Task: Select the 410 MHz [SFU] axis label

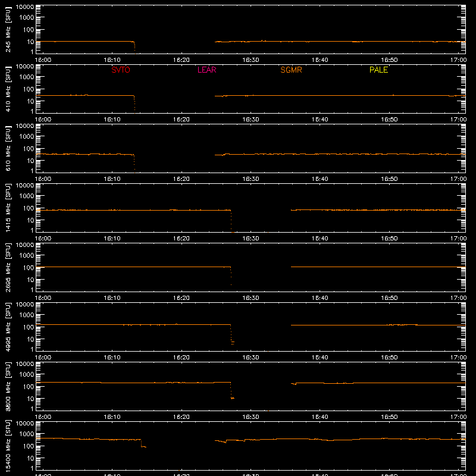Action: pos(8,89)
